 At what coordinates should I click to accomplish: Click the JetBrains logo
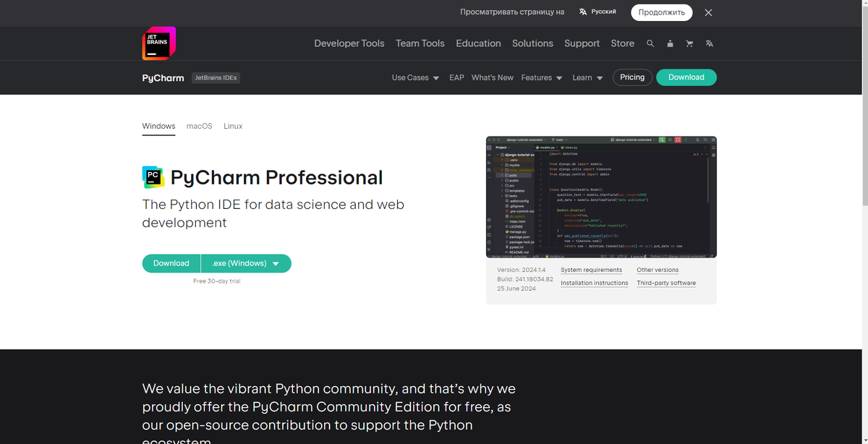click(x=159, y=43)
